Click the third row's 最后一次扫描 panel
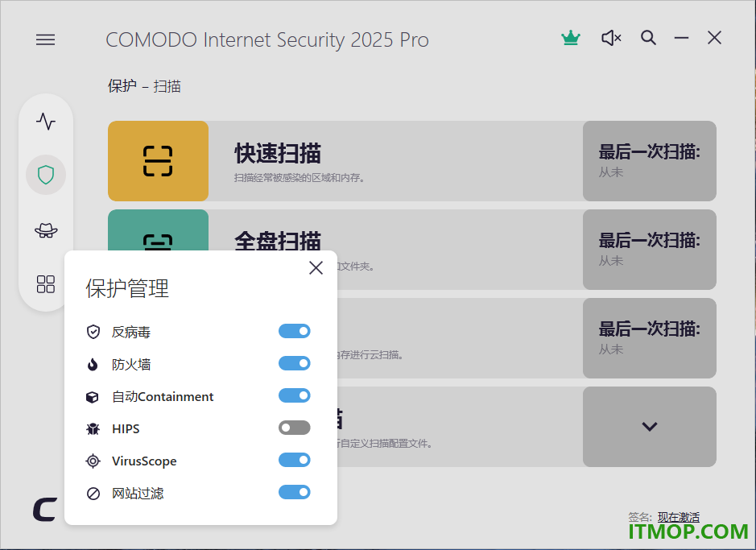Screen dimensions: 756x550 (650, 338)
